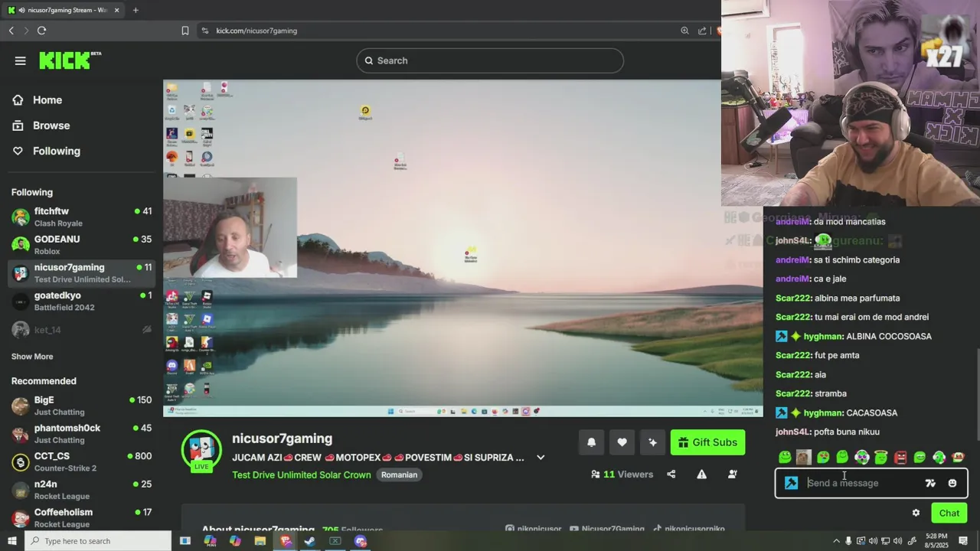Open Test Drive Unlimited Solar Crown category

[x=302, y=474]
